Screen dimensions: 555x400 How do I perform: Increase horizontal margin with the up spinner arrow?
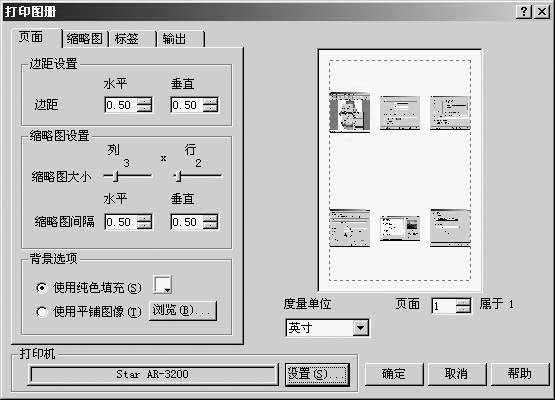click(x=144, y=101)
